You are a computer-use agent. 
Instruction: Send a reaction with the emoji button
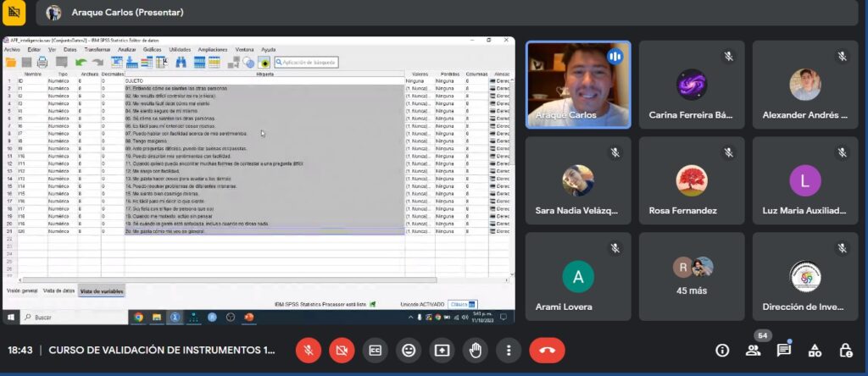point(409,350)
